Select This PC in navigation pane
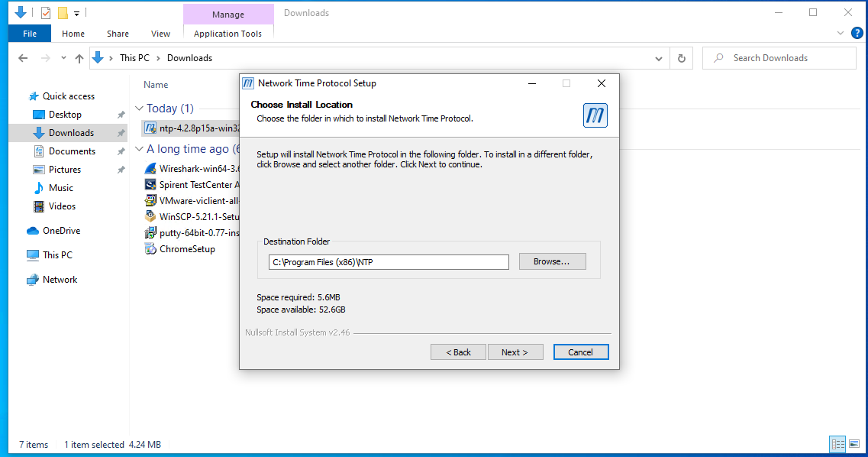The image size is (868, 457). pyautogui.click(x=57, y=255)
